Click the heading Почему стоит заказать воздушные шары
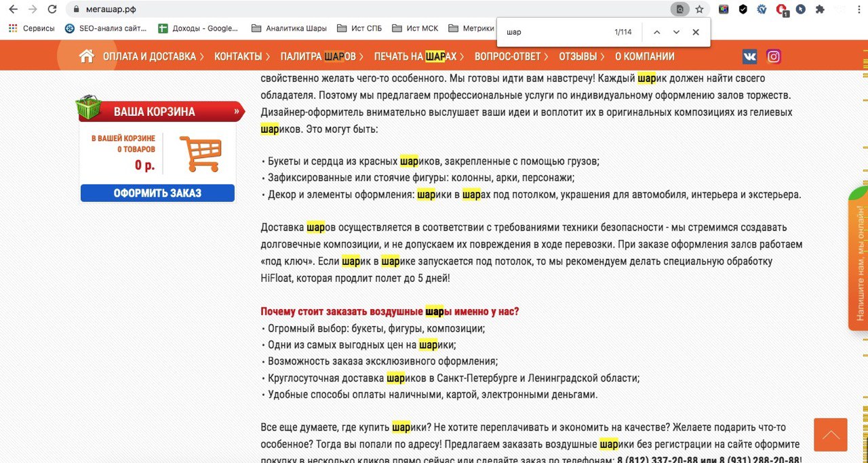 pos(390,312)
